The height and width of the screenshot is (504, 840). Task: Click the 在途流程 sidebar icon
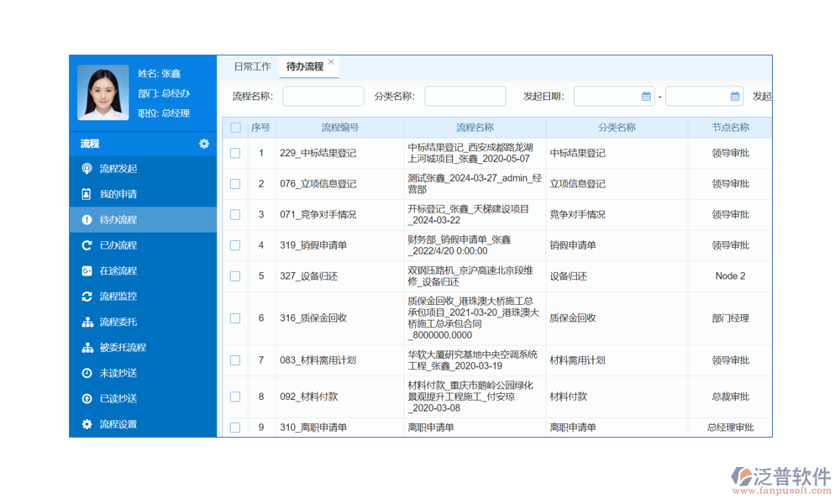(87, 270)
